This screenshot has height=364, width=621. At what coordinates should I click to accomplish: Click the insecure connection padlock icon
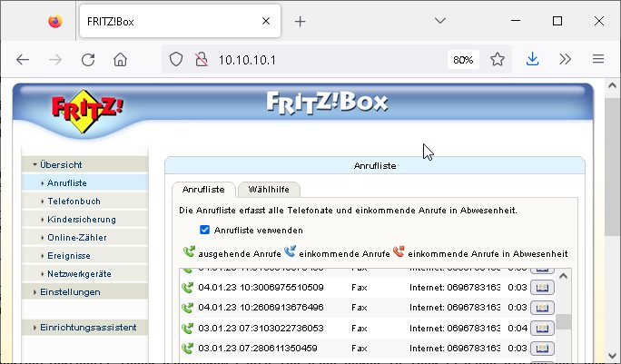point(202,59)
